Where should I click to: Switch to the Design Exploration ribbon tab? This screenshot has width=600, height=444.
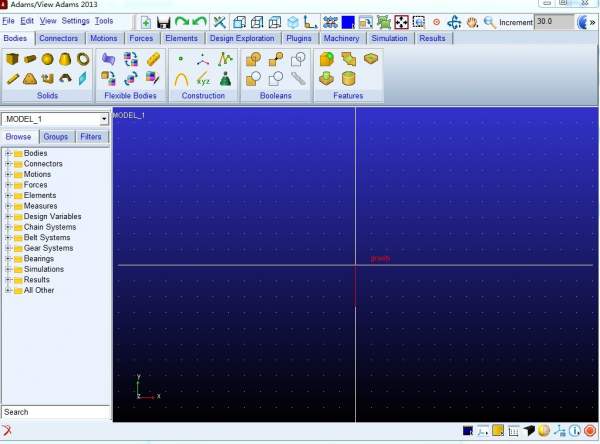click(x=242, y=38)
